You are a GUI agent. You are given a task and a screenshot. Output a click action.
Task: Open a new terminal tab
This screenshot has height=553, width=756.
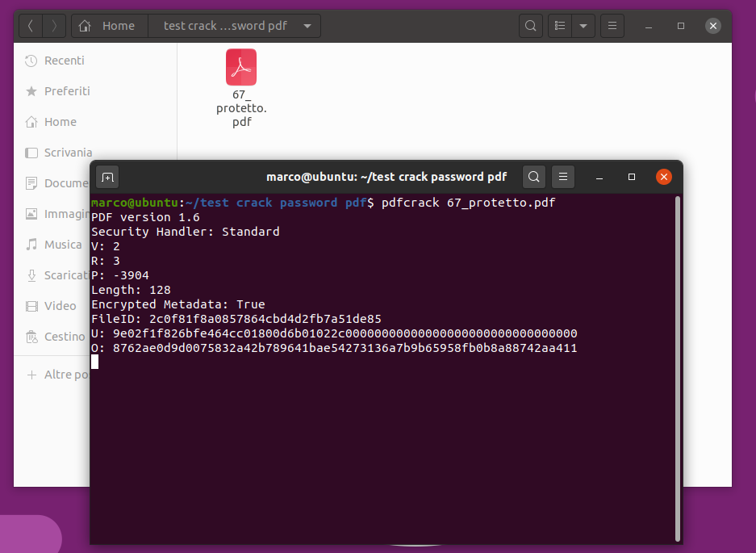[107, 177]
